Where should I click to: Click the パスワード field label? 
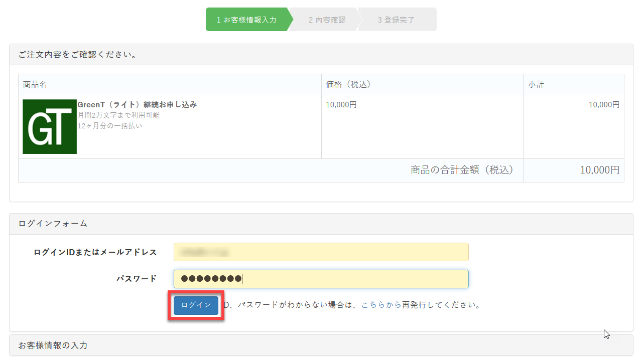point(137,279)
